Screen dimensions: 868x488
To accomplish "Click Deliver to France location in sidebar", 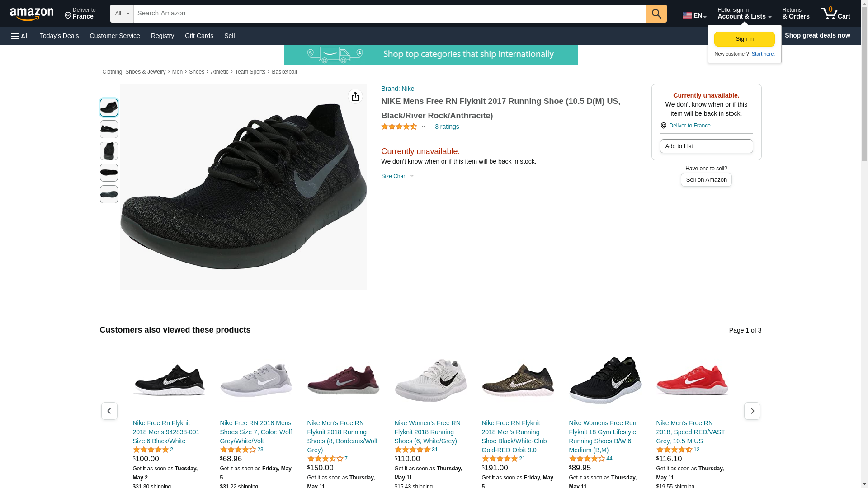I will click(689, 126).
